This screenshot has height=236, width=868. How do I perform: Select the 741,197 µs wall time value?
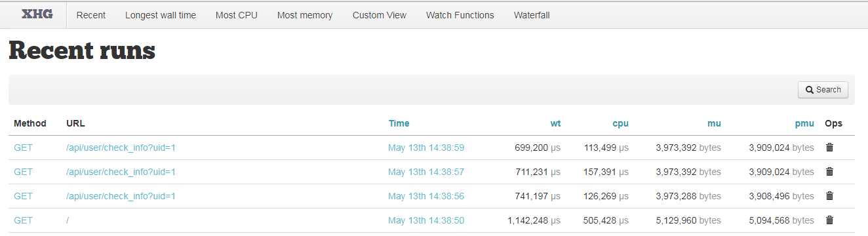[538, 196]
